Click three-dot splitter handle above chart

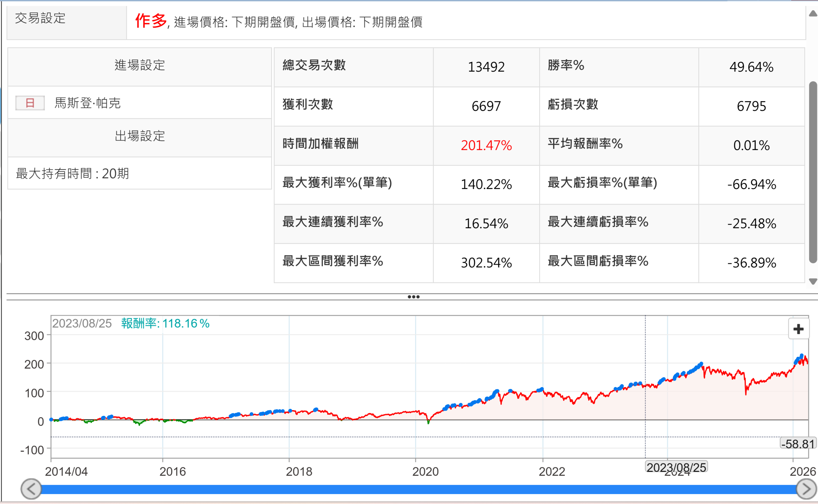[x=413, y=297]
